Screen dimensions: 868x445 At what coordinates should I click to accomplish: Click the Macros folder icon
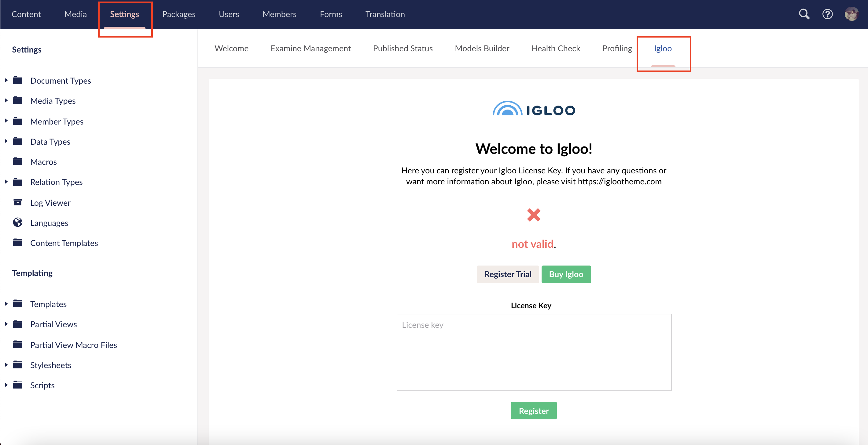pyautogui.click(x=17, y=161)
